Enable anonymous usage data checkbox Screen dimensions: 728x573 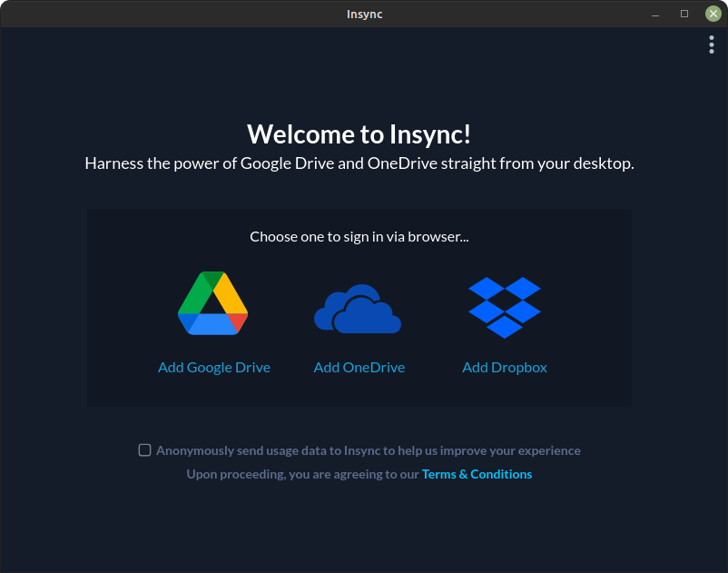point(144,450)
